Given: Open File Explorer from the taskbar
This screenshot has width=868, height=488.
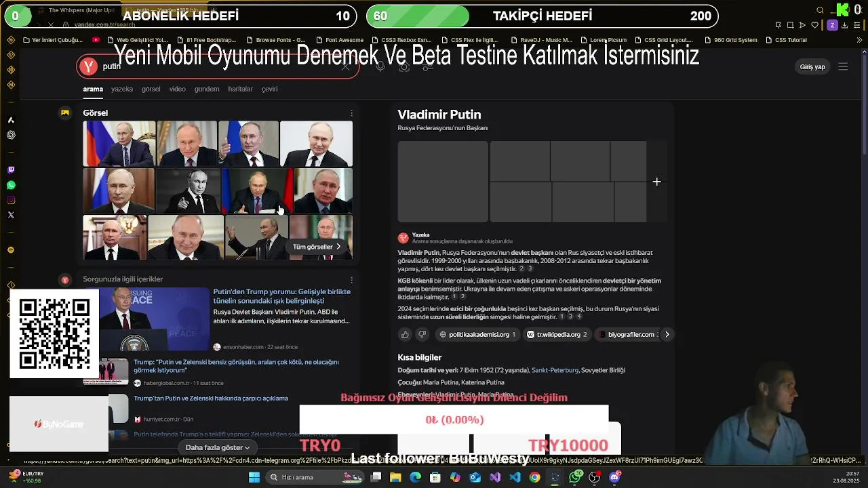Looking at the screenshot, I should [395, 477].
